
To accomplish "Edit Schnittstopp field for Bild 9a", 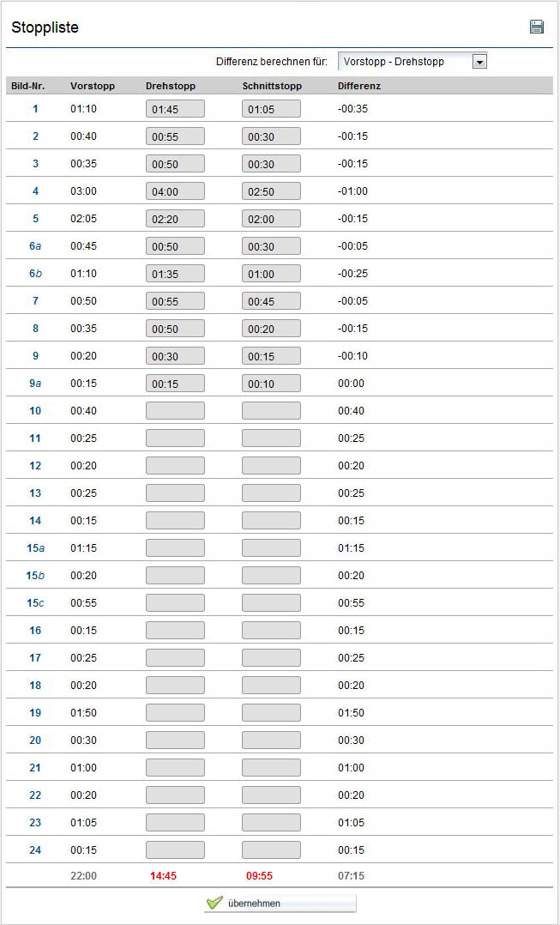I will click(x=271, y=384).
